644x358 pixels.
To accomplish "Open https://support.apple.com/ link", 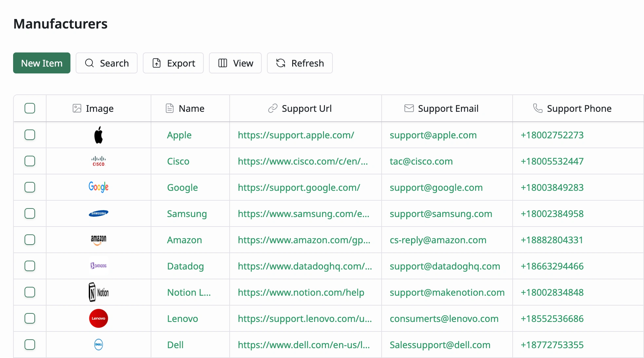I will tap(296, 135).
